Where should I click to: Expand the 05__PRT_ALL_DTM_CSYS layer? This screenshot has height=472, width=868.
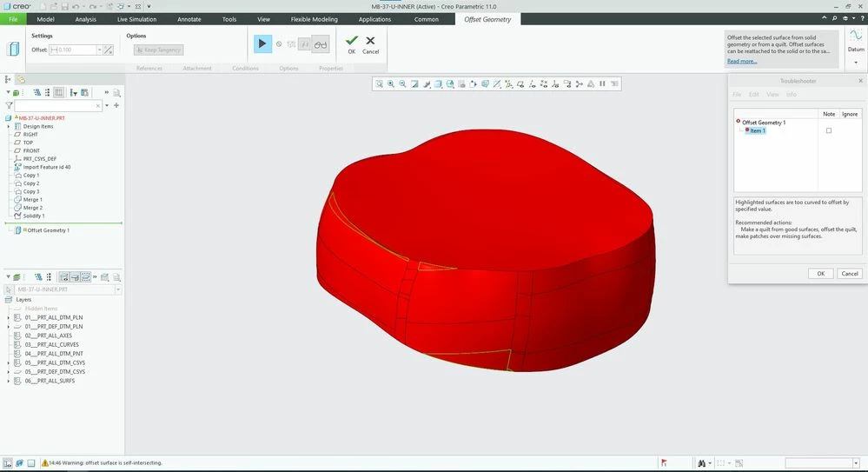coord(9,362)
